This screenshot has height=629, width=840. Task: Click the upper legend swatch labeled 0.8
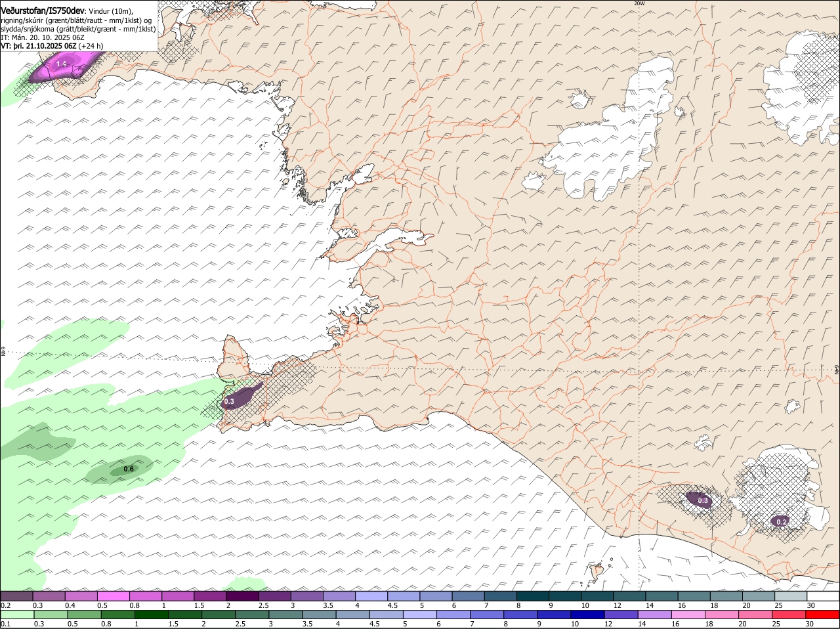[x=146, y=596]
